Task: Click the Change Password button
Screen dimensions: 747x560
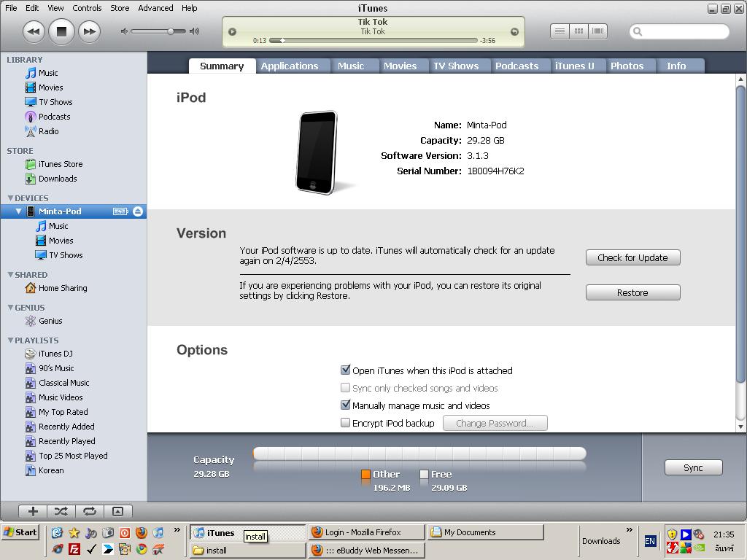Action: click(495, 424)
